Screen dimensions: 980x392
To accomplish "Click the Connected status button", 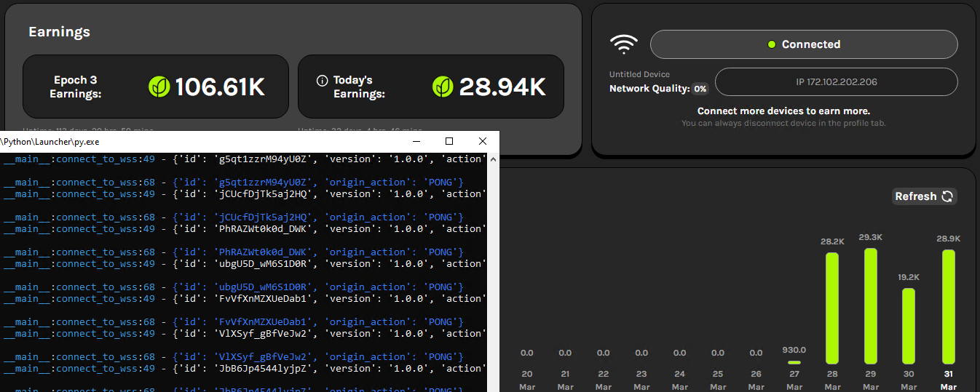I will pos(804,44).
